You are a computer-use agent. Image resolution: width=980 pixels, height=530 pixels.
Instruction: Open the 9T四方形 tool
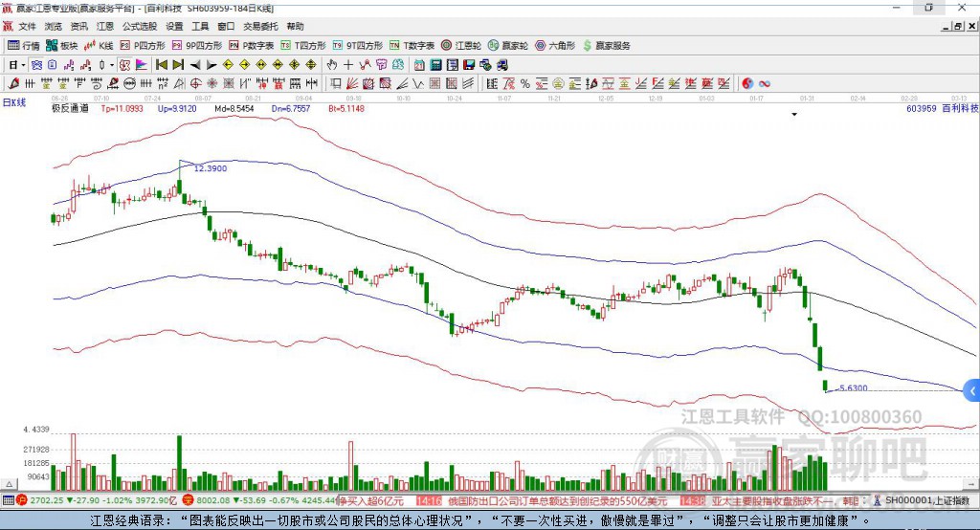358,46
